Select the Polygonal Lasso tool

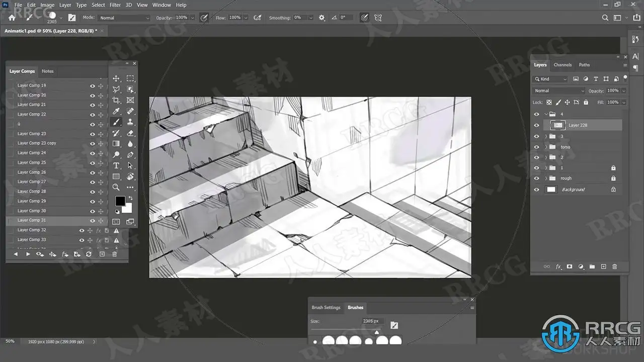pyautogui.click(x=116, y=89)
